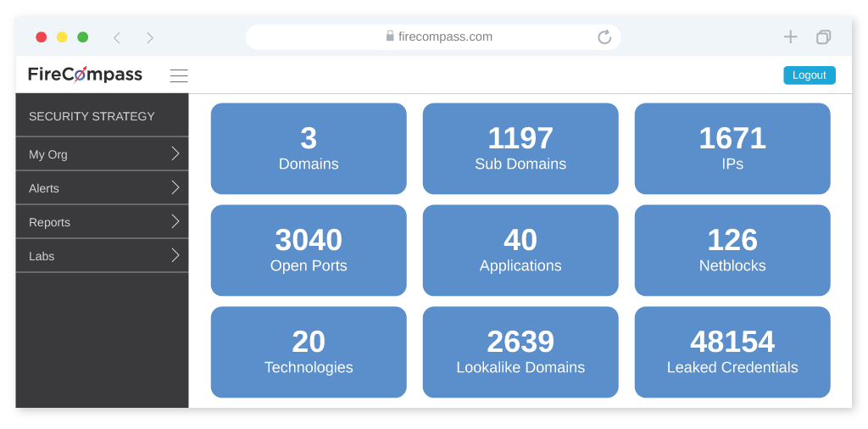Click the green maximize window dot
The image size is (868, 429).
coord(83,37)
